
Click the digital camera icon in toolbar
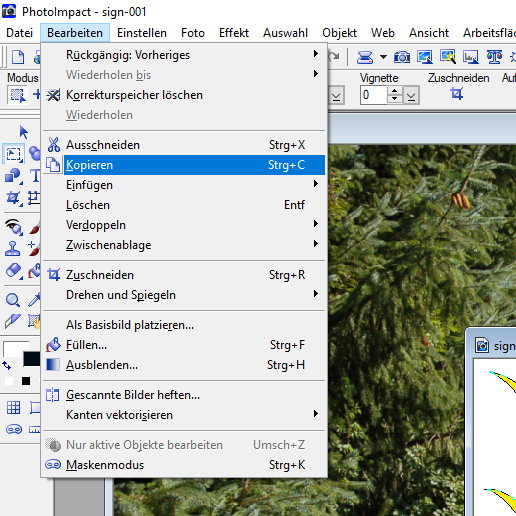click(402, 57)
